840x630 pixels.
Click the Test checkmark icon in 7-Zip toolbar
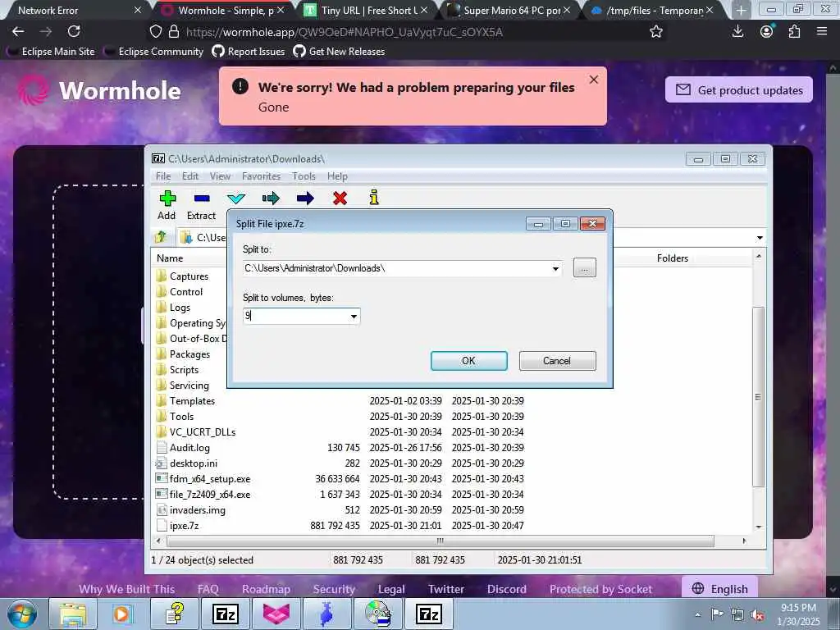pyautogui.click(x=236, y=199)
